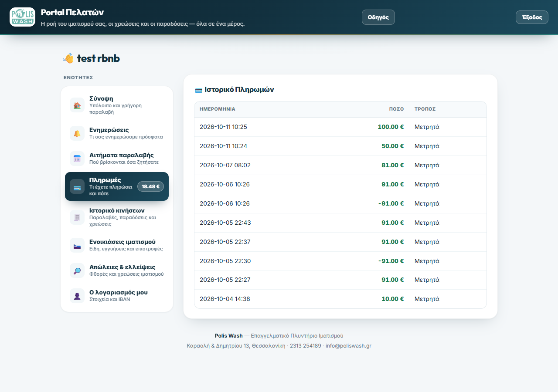558x392 pixels.
Task: Click the -91.00 € in the 2026-10-05 22:30 row
Action: pyautogui.click(x=391, y=261)
